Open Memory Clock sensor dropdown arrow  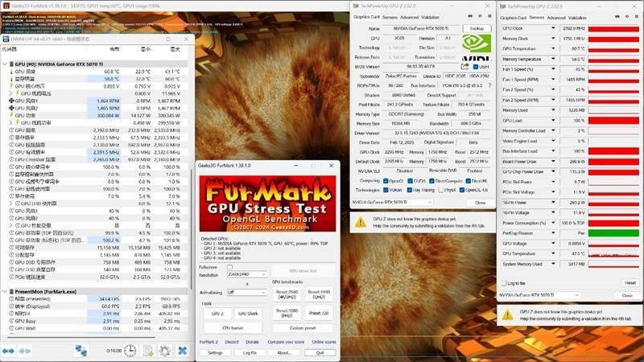pyautogui.click(x=553, y=39)
